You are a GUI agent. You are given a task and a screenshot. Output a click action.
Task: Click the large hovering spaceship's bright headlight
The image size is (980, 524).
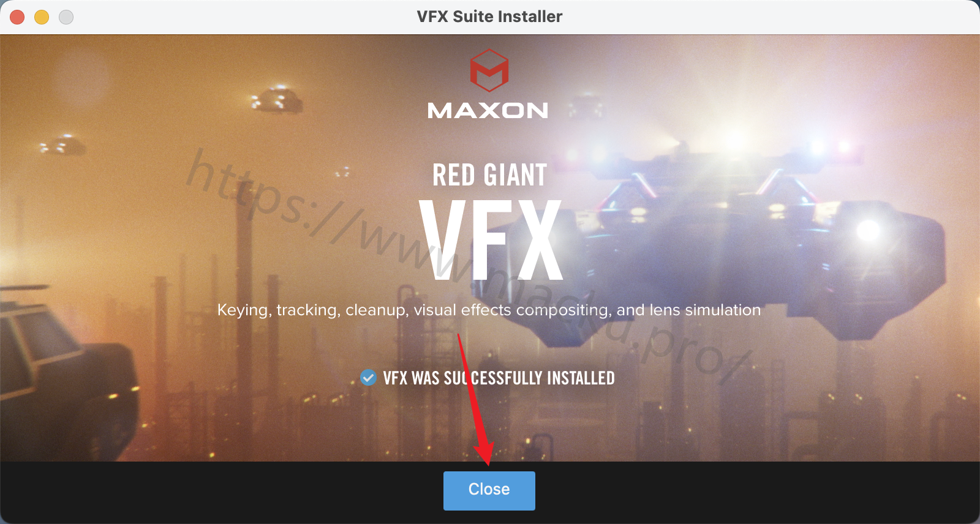click(868, 231)
